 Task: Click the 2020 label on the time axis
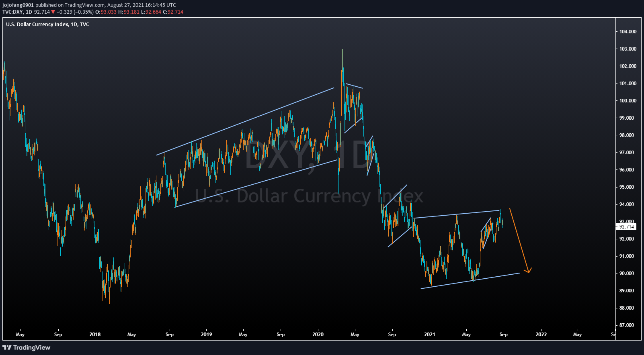[318, 335]
